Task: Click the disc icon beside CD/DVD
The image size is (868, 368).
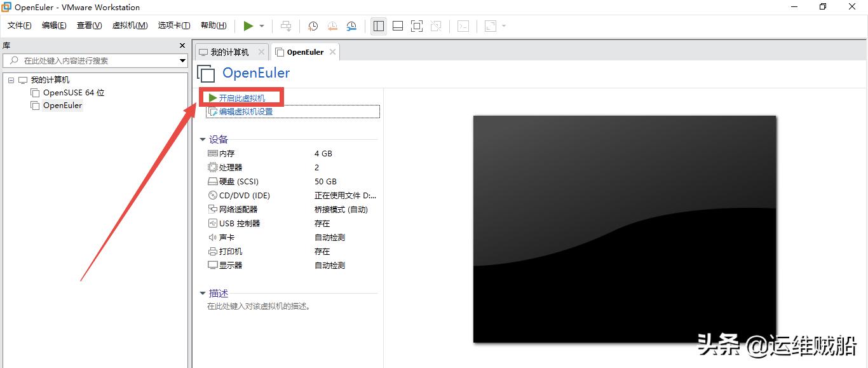Action: 213,196
